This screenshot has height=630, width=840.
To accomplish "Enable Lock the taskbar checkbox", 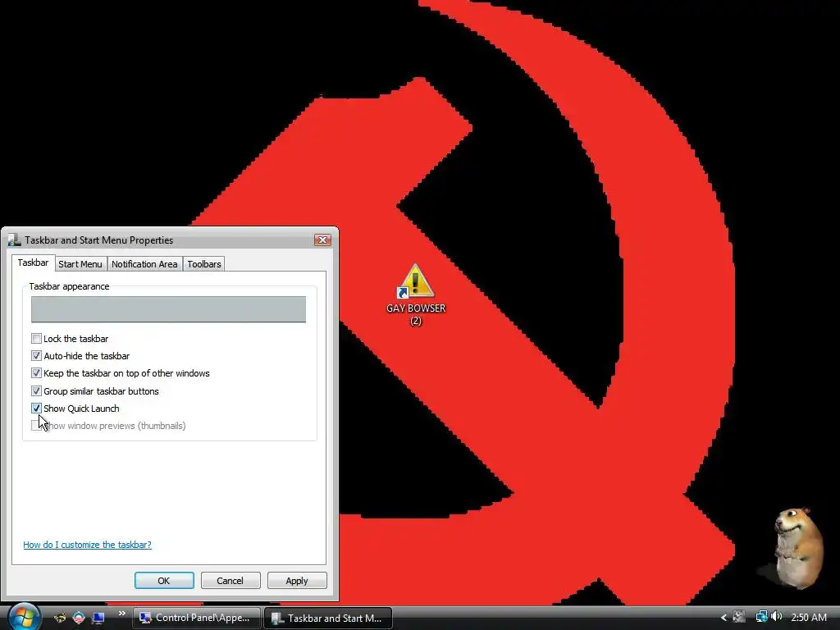I will tap(36, 339).
